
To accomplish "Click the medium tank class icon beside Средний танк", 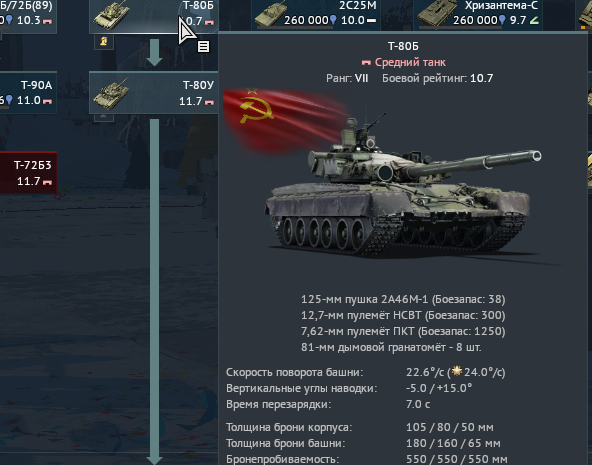I will (366, 63).
